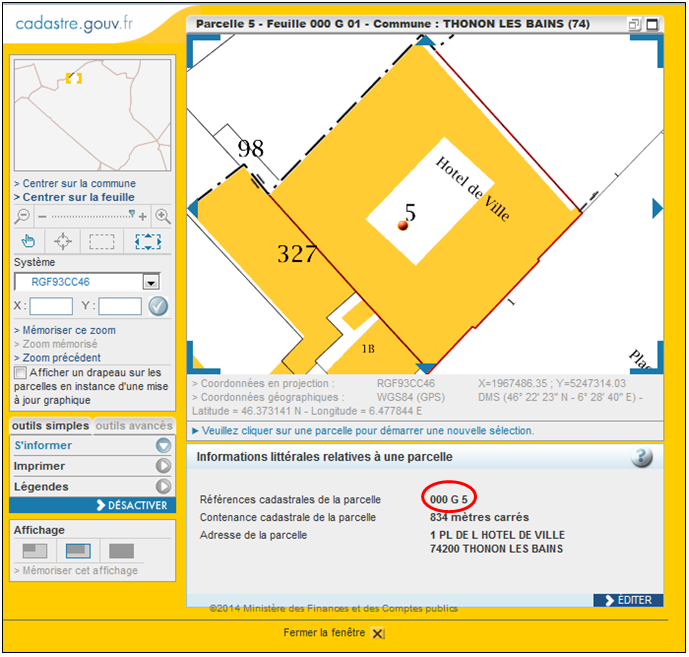This screenshot has width=689, height=657.
Task: Click the zoom out magnifier icon
Action: (23, 216)
